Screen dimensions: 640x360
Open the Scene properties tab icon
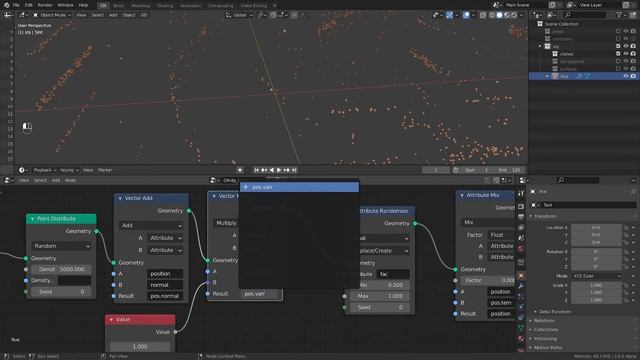click(x=521, y=238)
